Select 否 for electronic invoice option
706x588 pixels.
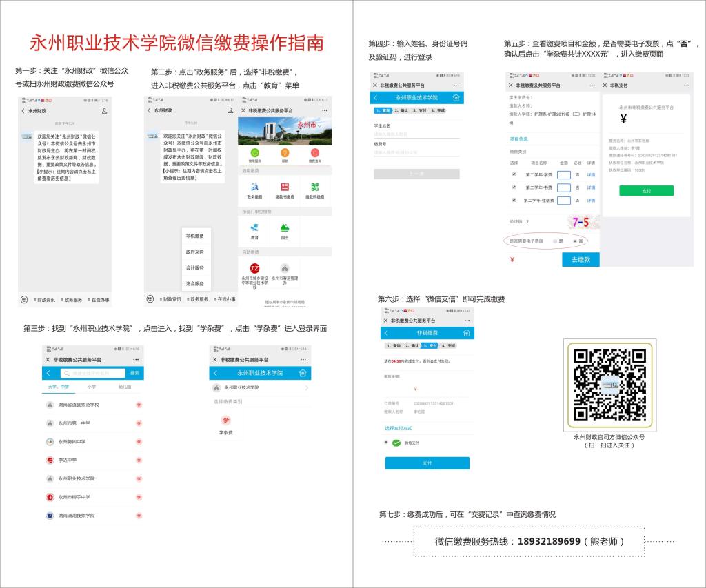[575, 241]
